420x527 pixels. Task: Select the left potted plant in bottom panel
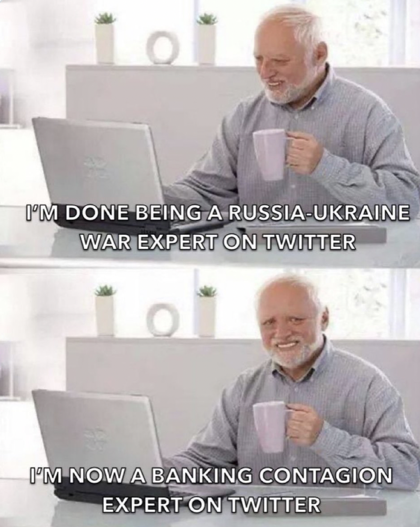coord(105,310)
